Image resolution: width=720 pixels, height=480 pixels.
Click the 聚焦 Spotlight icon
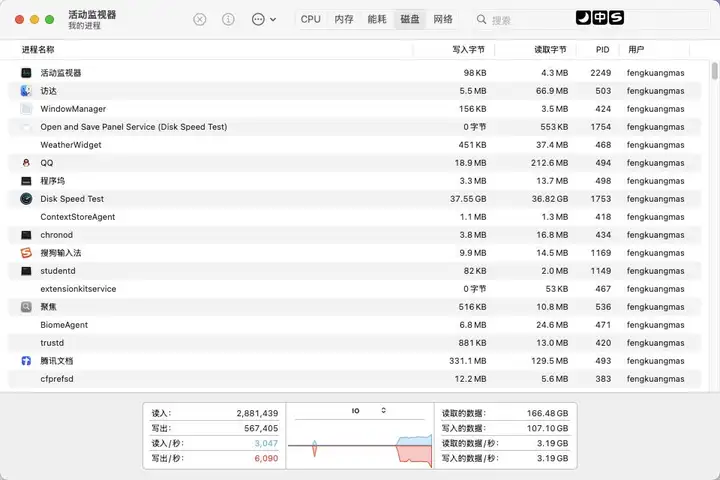pyautogui.click(x=26, y=307)
